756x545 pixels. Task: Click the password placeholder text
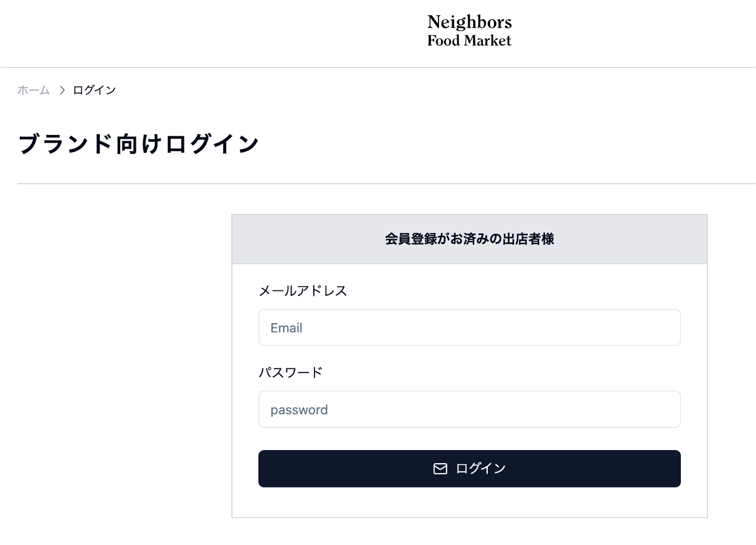pyautogui.click(x=299, y=410)
